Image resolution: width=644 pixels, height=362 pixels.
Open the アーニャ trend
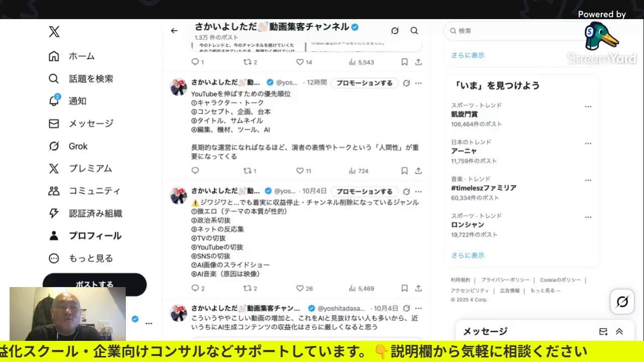464,151
